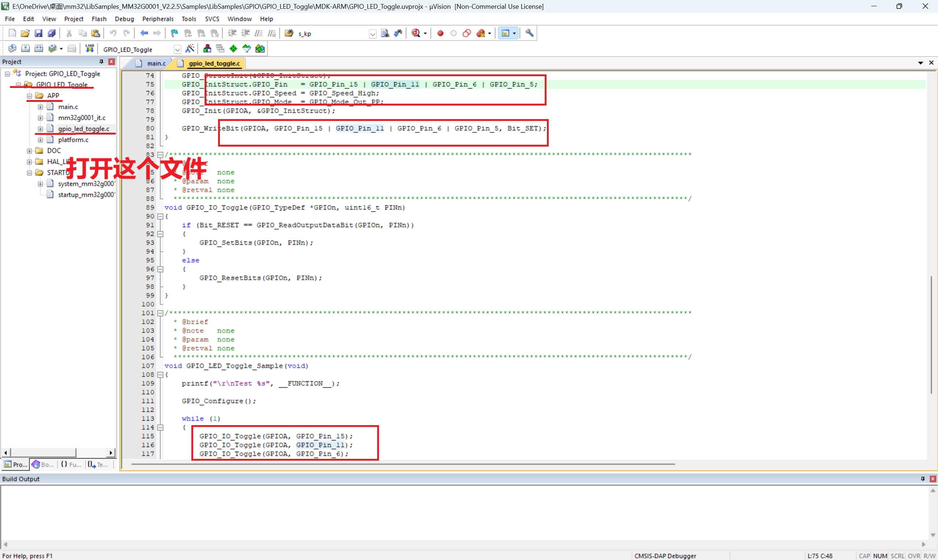Open the GPIO_LED_Toggle target dropdown
The image size is (938, 560).
tap(177, 49)
